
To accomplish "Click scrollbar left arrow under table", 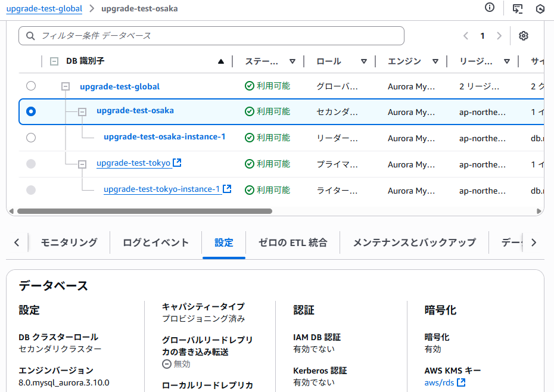I will [x=11, y=211].
